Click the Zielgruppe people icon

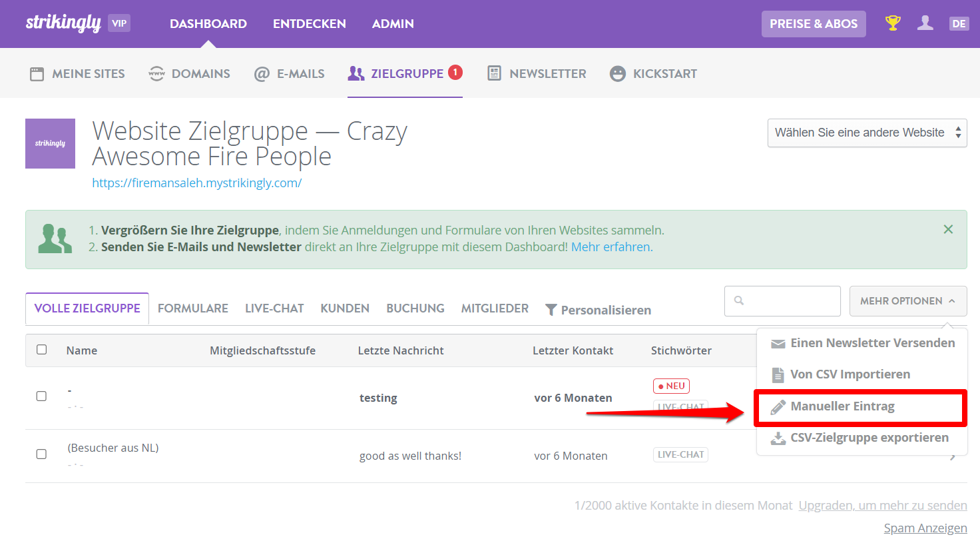(x=356, y=74)
